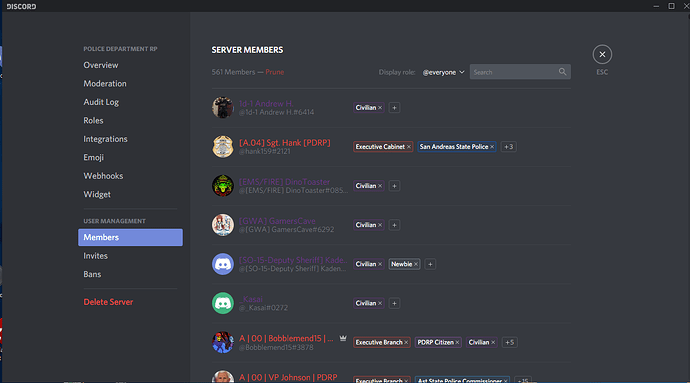The width and height of the screenshot is (690, 383).
Task: Remove Executive Cabinet role from Sgt. Hank
Action: (x=409, y=147)
